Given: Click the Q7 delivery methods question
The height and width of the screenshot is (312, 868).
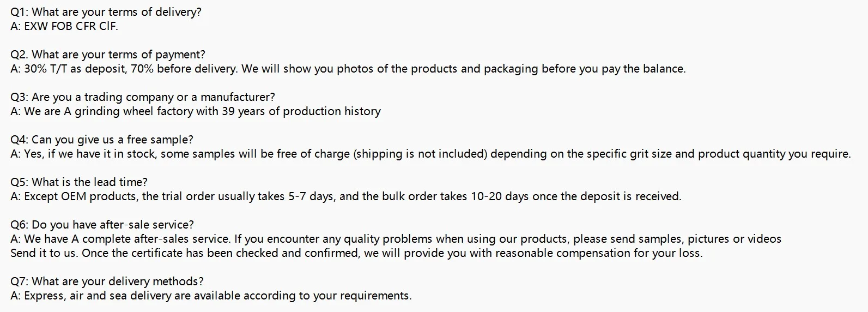Looking at the screenshot, I should 107,281.
